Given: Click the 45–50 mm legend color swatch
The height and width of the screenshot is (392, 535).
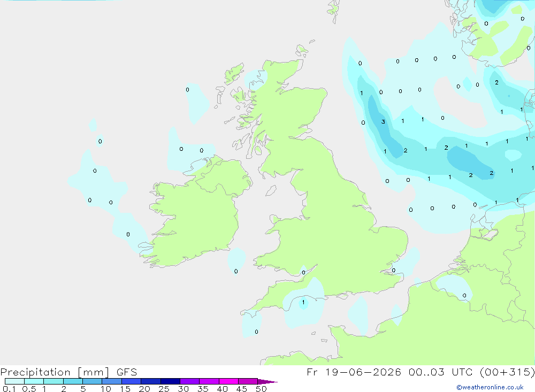Looking at the screenshot, I should tap(248, 381).
